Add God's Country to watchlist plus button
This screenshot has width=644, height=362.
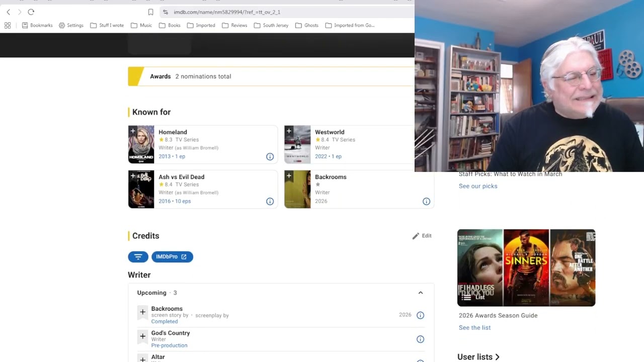[x=143, y=336]
